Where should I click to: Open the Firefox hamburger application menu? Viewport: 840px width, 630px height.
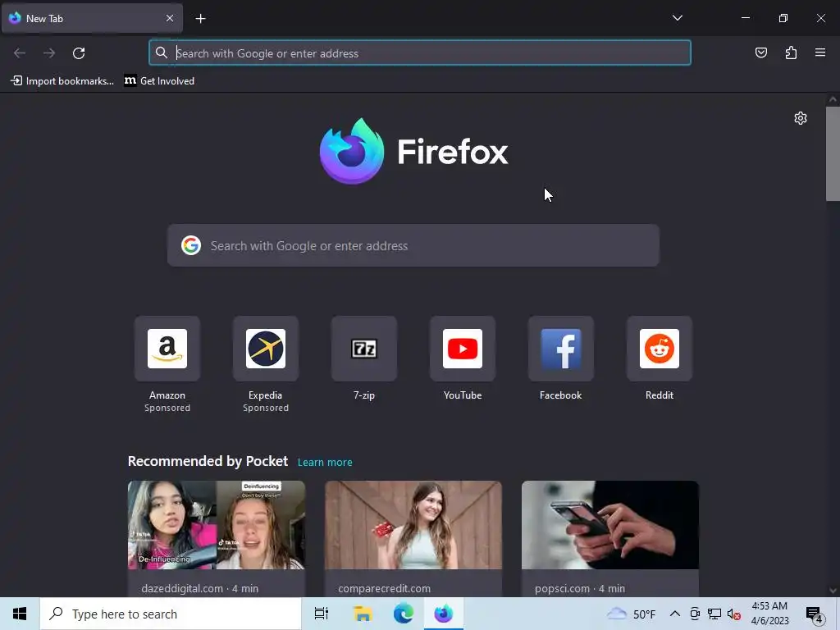pos(820,52)
